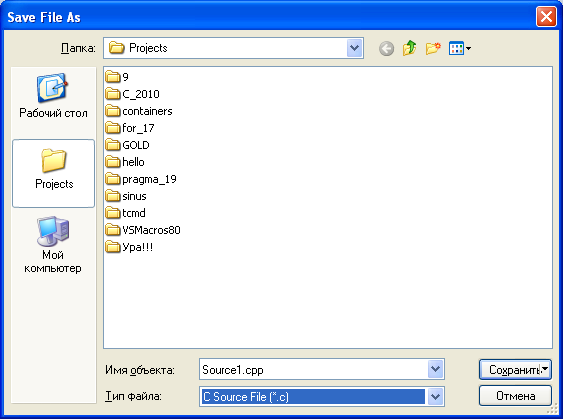Open the Имя объекта history dropdown arrow
The image size is (563, 419).
click(435, 369)
